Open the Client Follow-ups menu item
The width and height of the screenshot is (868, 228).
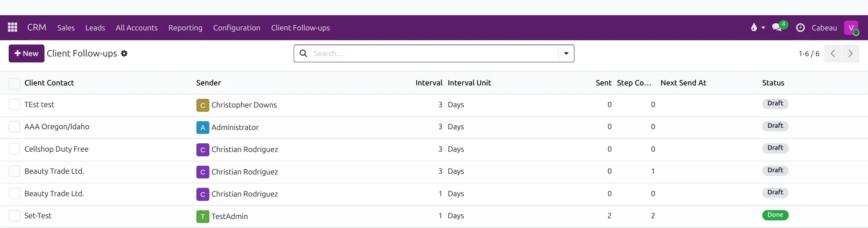click(301, 28)
